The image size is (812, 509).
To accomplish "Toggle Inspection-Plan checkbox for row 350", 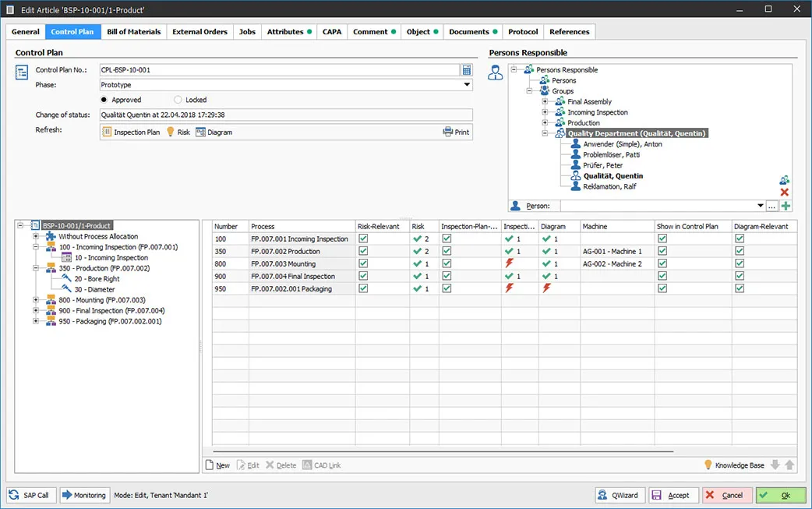I will [447, 251].
